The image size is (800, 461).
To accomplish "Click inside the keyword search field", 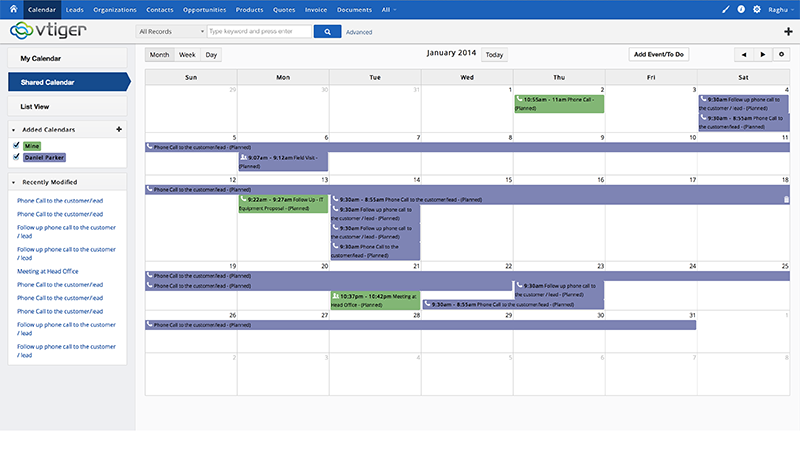I will (x=257, y=32).
